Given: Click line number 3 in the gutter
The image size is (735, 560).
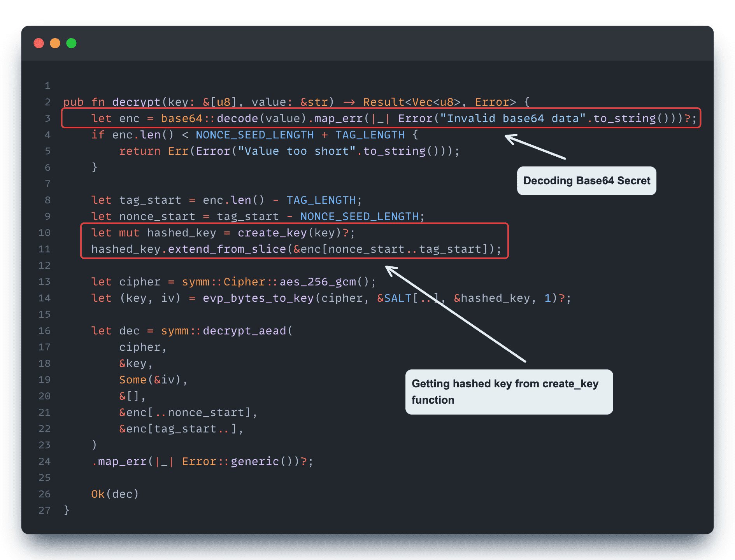Looking at the screenshot, I should pos(47,118).
